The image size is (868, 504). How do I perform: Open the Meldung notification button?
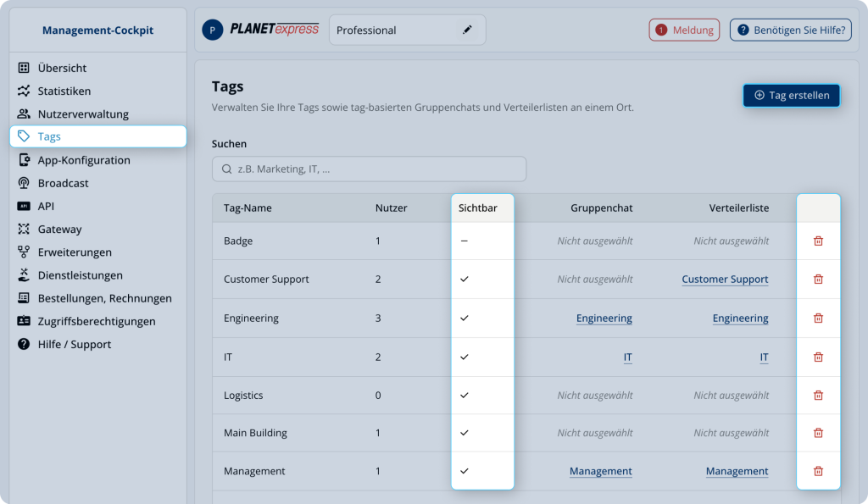point(684,30)
